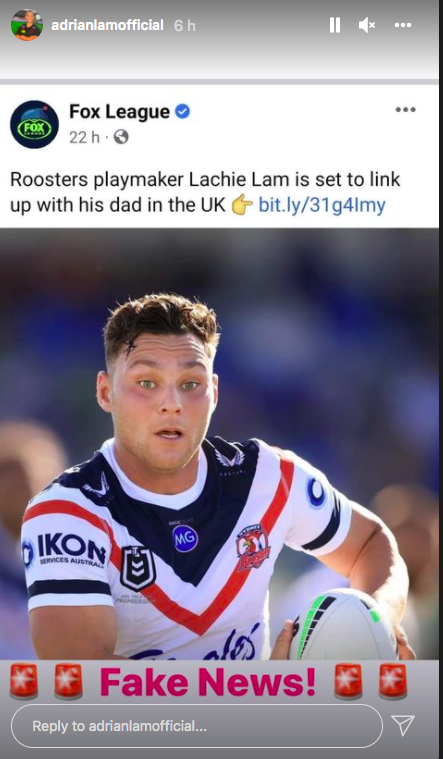
Task: Click the first red siren emoji
Action: 24,682
